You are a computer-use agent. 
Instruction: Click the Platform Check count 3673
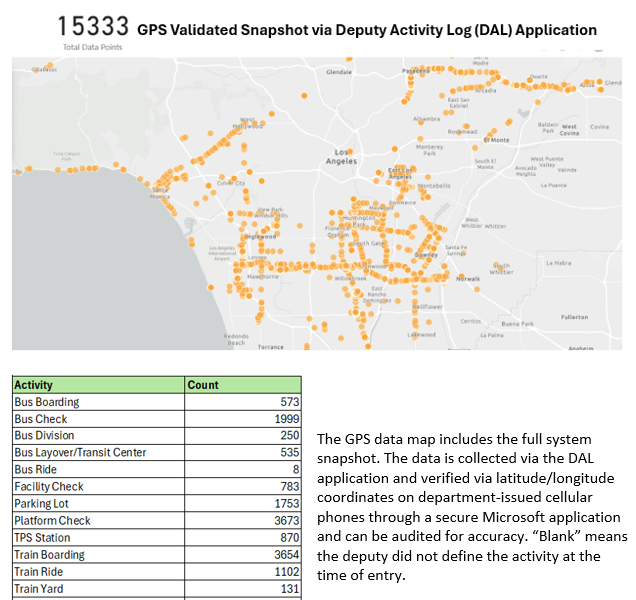tap(286, 521)
